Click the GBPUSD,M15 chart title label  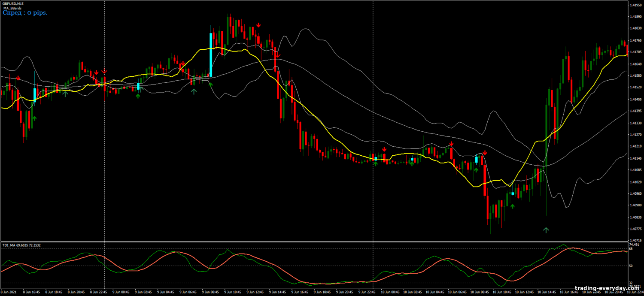coord(12,3)
